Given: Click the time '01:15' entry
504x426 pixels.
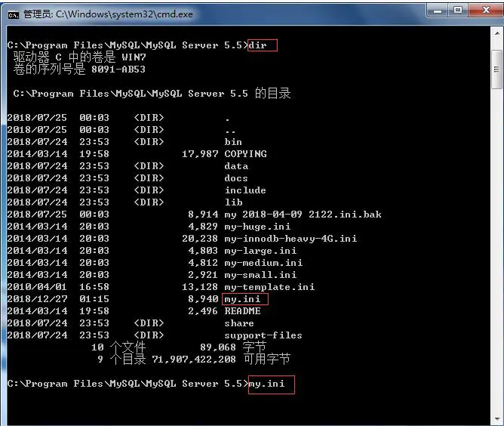Looking at the screenshot, I should (x=94, y=299).
